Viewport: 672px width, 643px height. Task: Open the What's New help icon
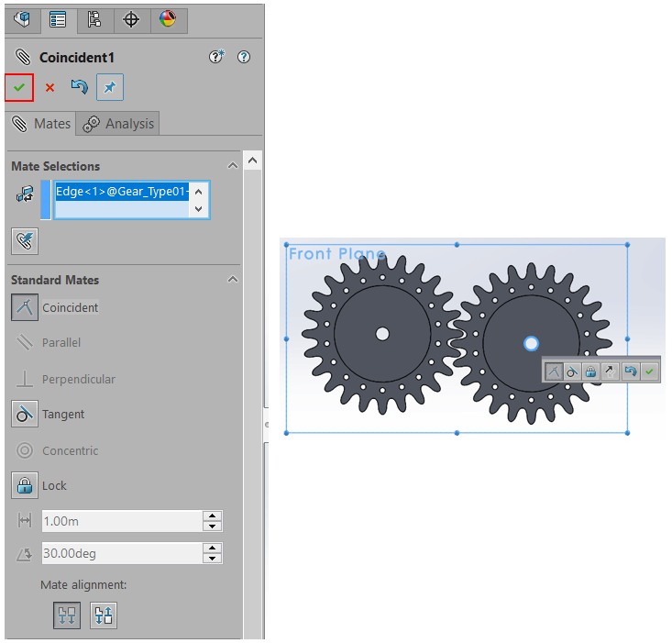tap(216, 57)
